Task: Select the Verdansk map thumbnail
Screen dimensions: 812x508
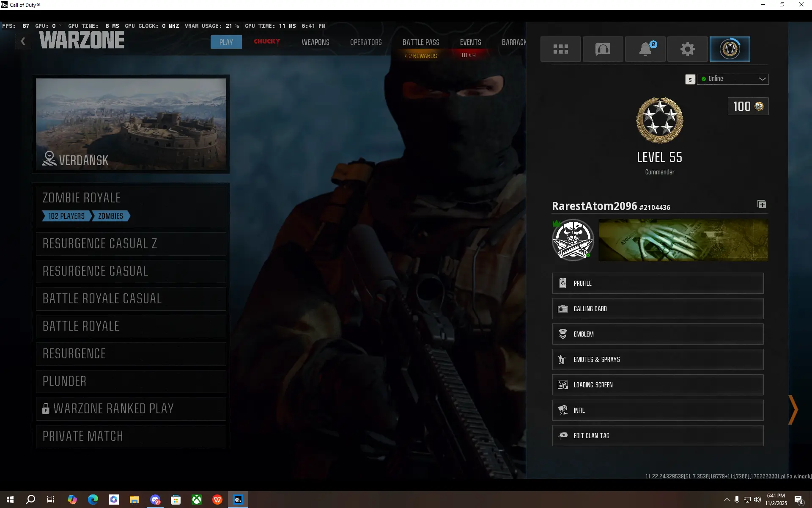Action: tap(131, 124)
